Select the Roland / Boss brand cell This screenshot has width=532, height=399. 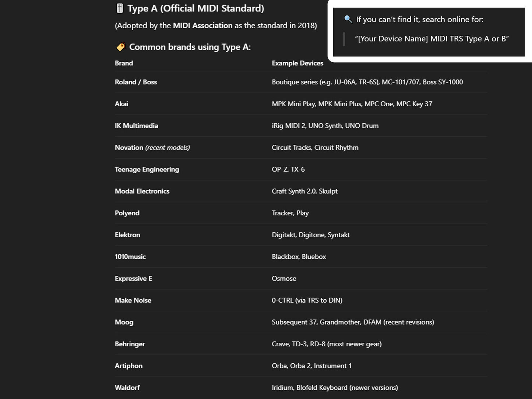135,82
